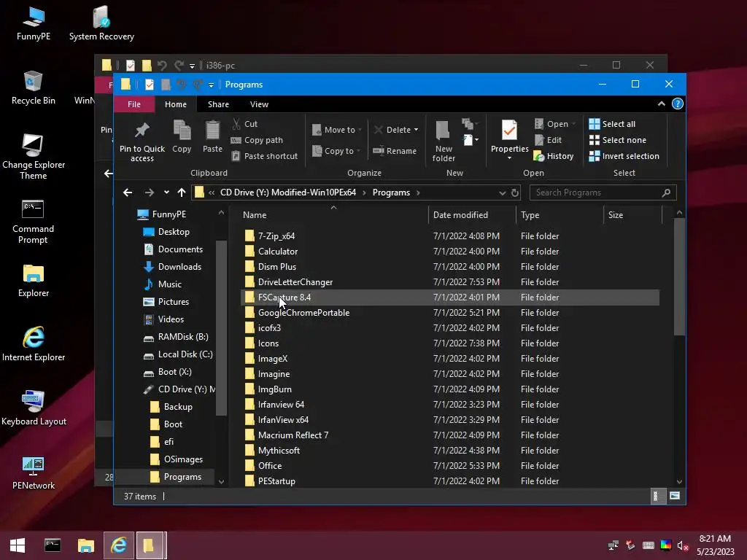Screen dimensions: 747x560
Task: Switch to the Home tab
Action: click(176, 104)
